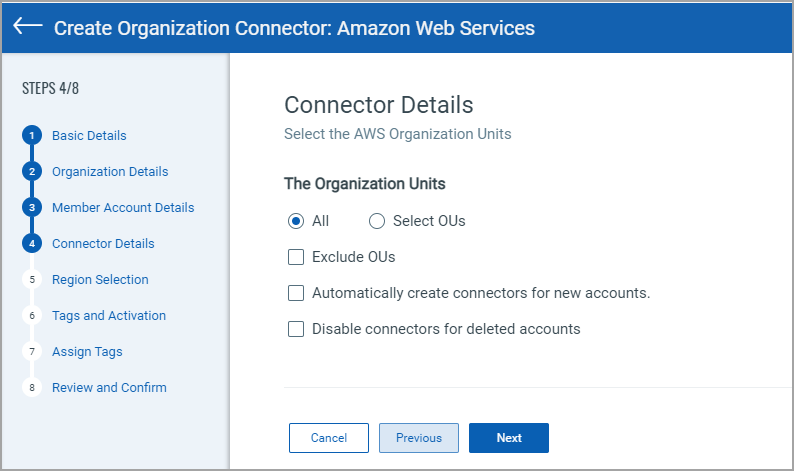Proceed with the Next button
794x471 pixels.
pyautogui.click(x=508, y=438)
